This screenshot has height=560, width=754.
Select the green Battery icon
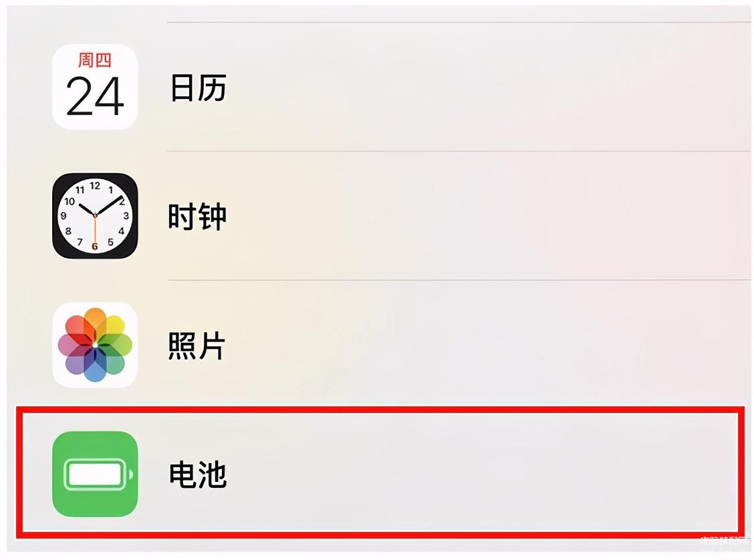[95, 474]
